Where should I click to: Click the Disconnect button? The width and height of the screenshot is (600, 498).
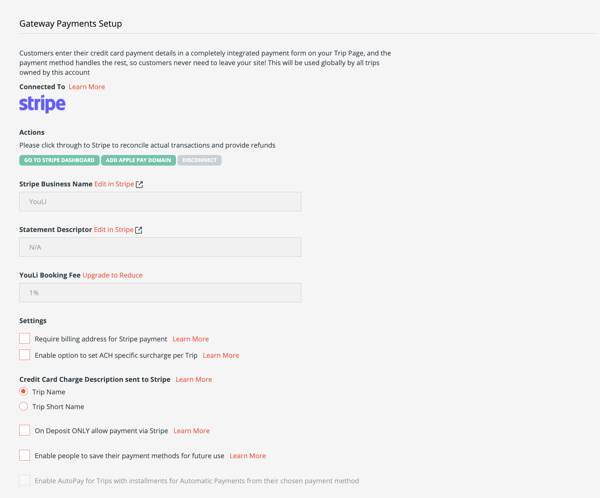(199, 160)
